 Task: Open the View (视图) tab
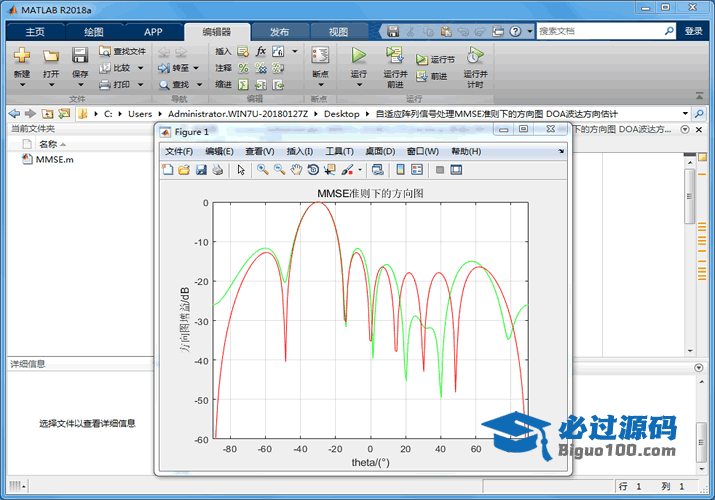click(x=338, y=32)
